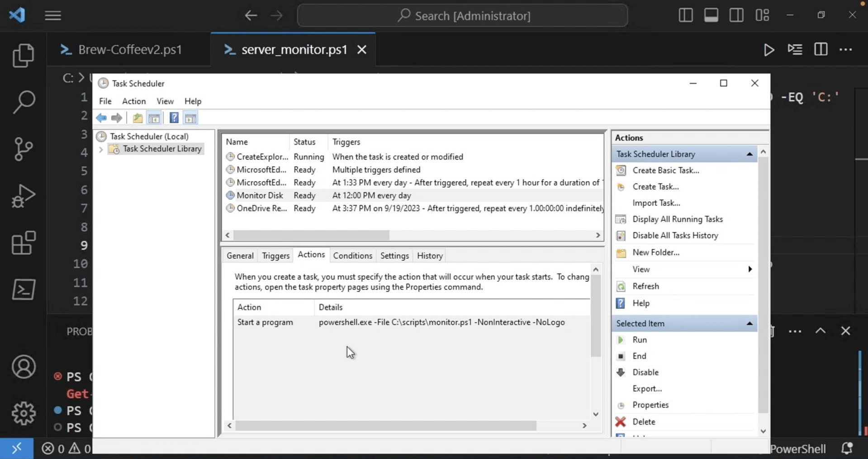The width and height of the screenshot is (868, 459).
Task: Click New Folder... action
Action: 656,252
